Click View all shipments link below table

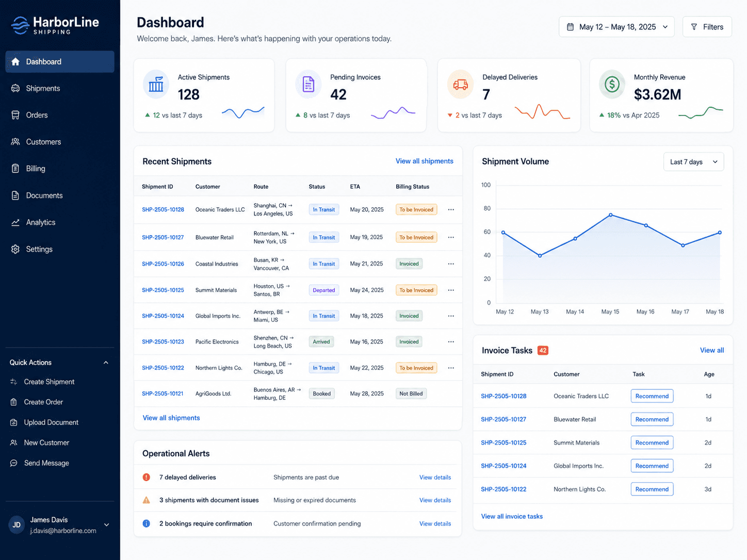pos(171,418)
